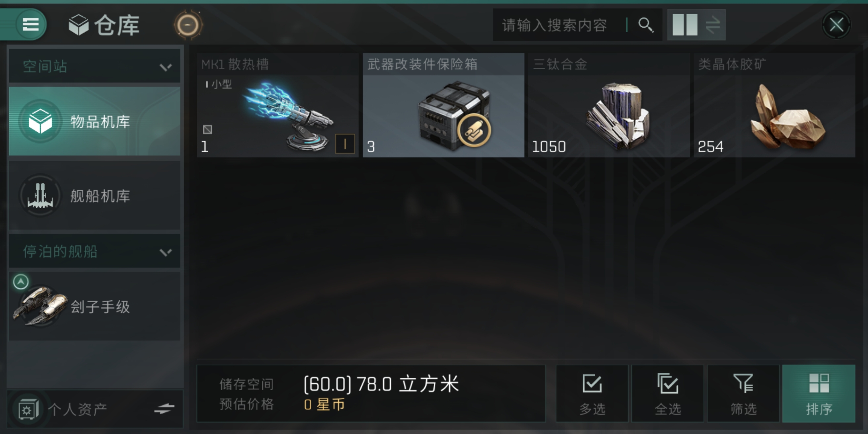Swap the 个人资产 asset view arrows
Screen dimensions: 868x434
click(164, 409)
